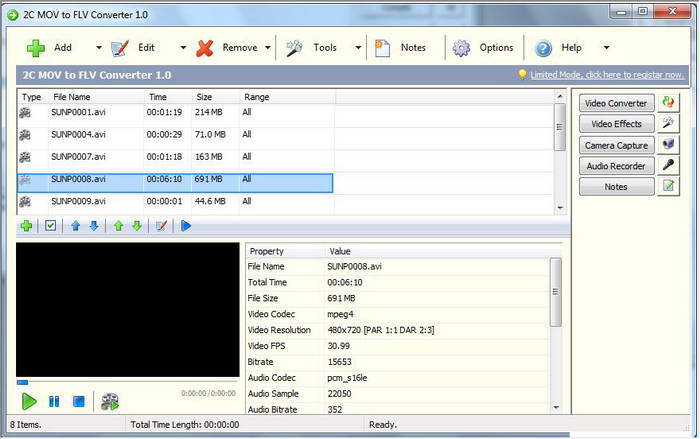Click the Bitrate value 15653
This screenshot has height=439, width=700.
pyautogui.click(x=339, y=362)
